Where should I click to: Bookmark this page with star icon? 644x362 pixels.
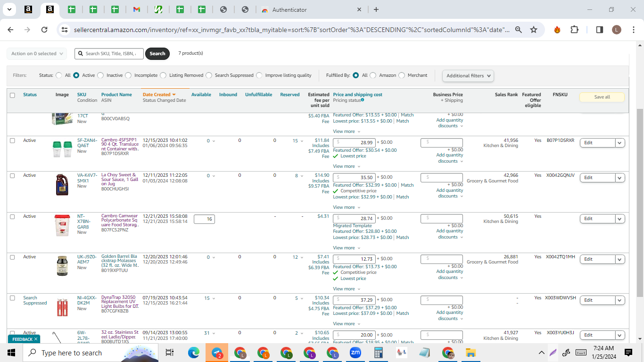point(534,30)
